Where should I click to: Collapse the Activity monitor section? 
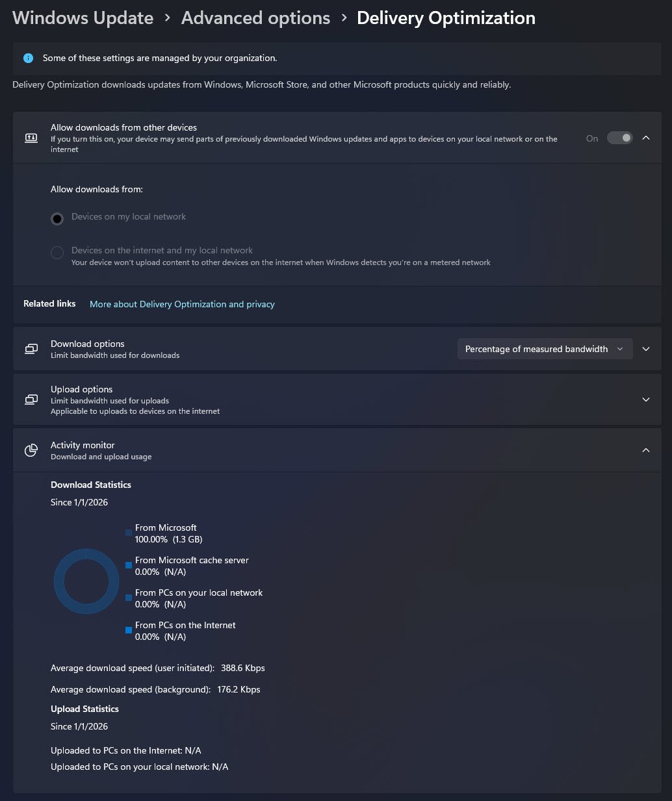[x=646, y=450]
